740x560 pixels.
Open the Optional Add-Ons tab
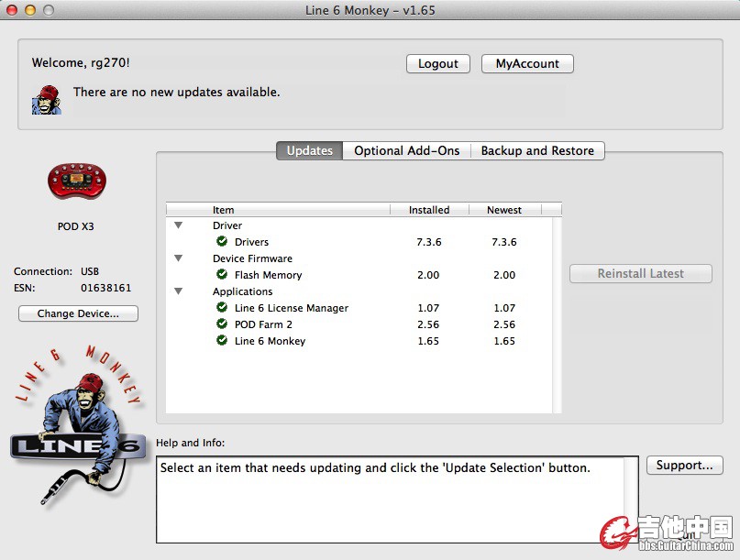pos(407,150)
